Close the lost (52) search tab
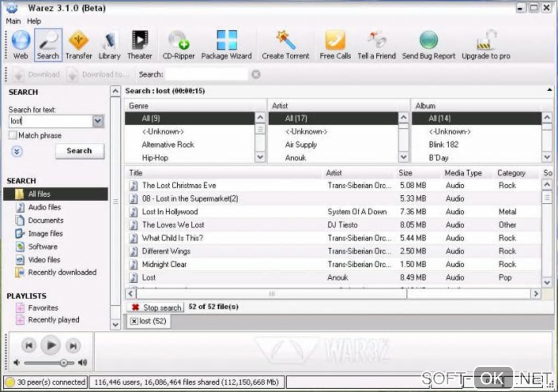 134,321
